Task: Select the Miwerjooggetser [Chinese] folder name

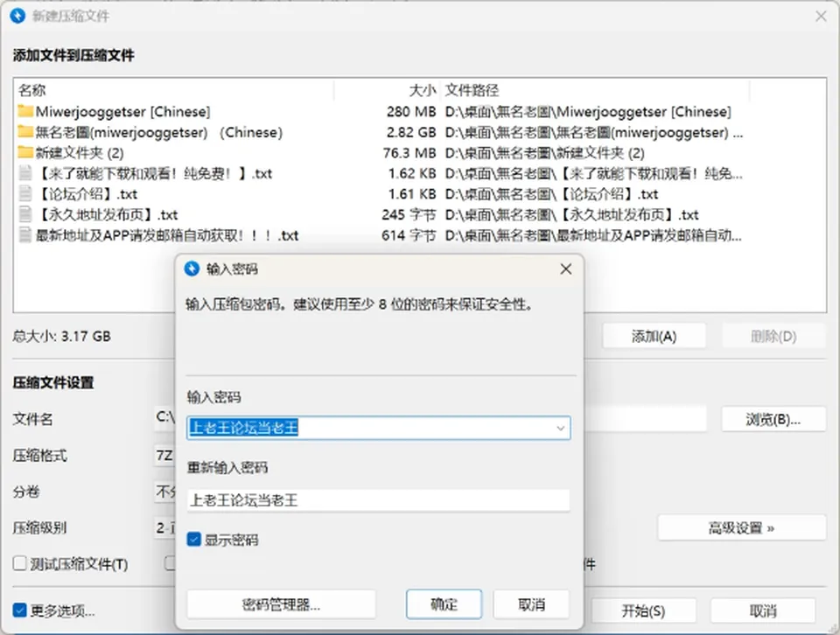Action: pos(122,111)
